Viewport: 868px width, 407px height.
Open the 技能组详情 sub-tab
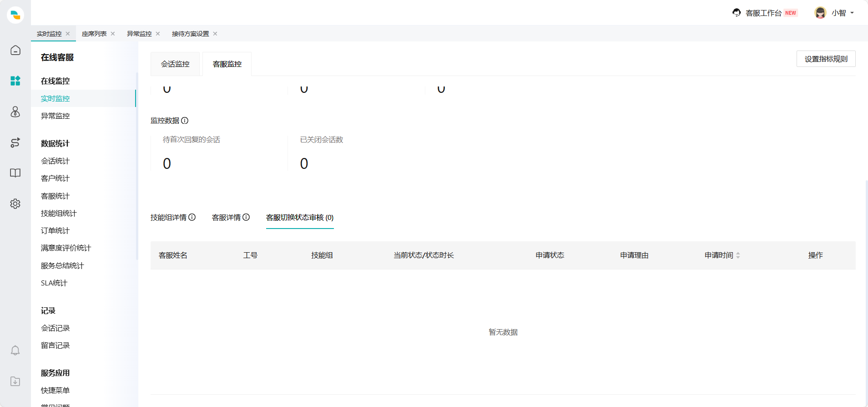(x=168, y=218)
